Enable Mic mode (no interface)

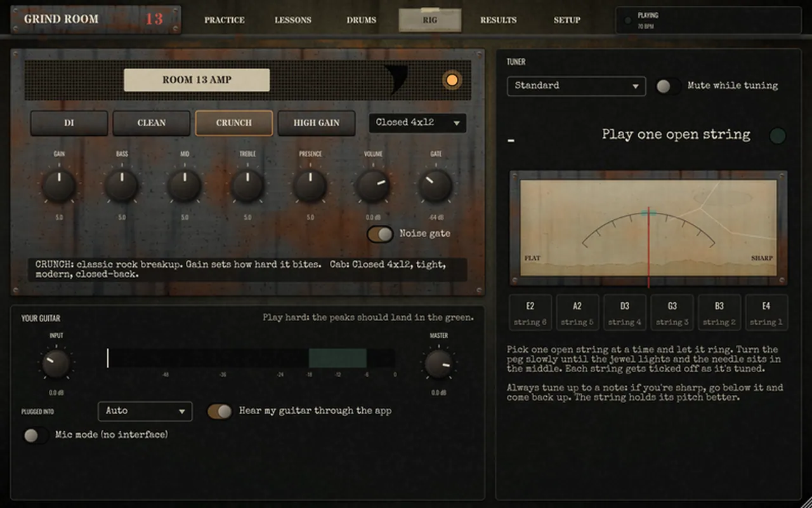point(36,435)
